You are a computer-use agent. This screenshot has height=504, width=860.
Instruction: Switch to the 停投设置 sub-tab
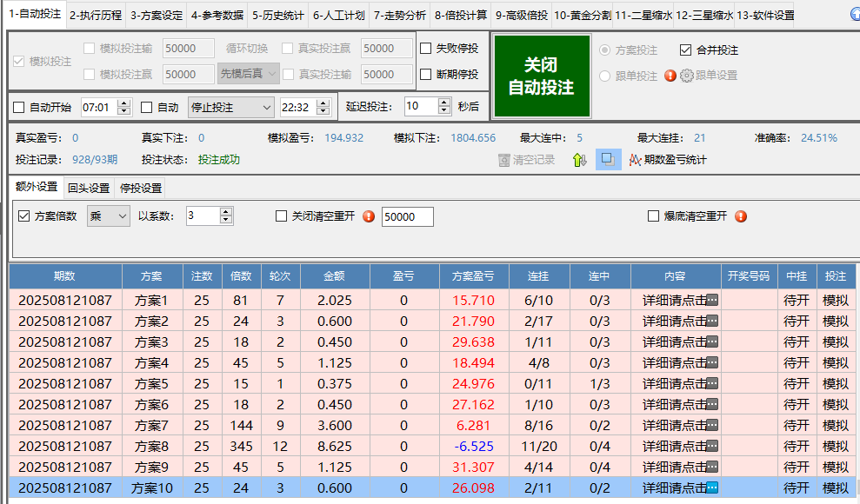[141, 188]
